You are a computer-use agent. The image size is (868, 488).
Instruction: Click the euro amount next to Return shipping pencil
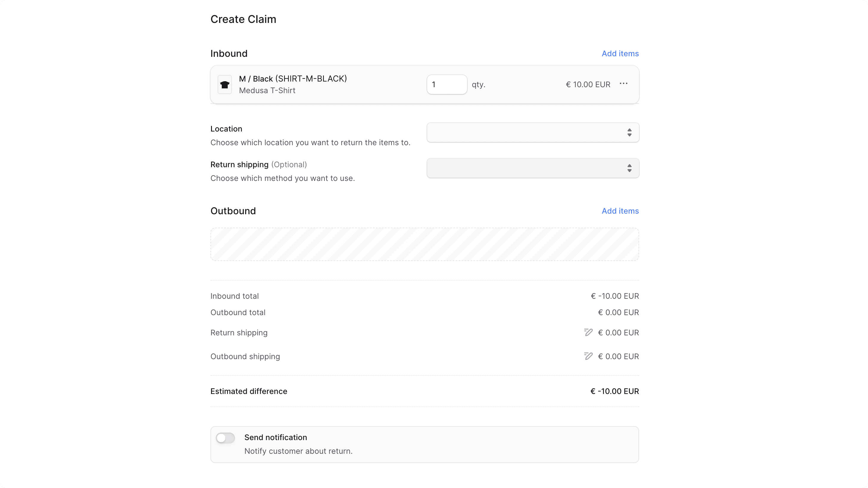click(618, 332)
